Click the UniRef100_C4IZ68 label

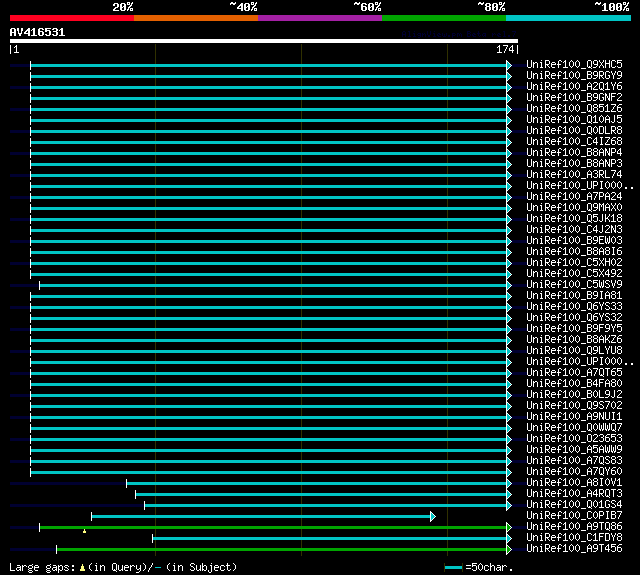click(x=574, y=142)
